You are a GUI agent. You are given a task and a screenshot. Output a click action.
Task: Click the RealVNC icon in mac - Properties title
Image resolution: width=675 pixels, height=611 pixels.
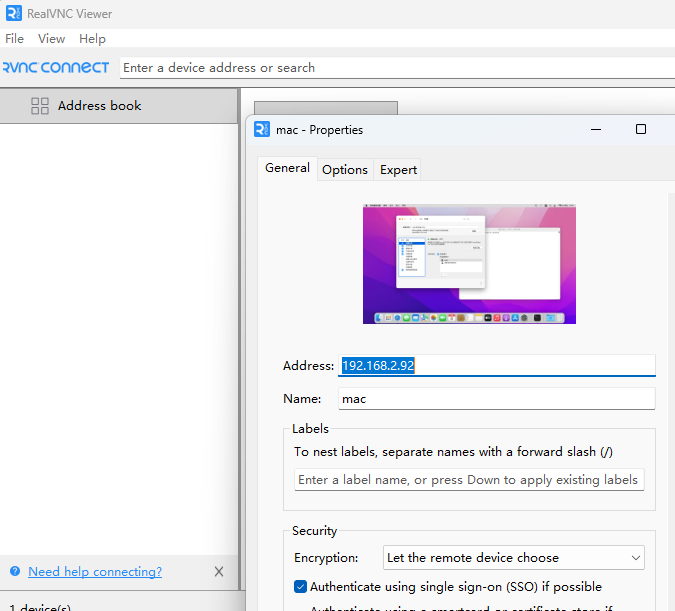262,129
